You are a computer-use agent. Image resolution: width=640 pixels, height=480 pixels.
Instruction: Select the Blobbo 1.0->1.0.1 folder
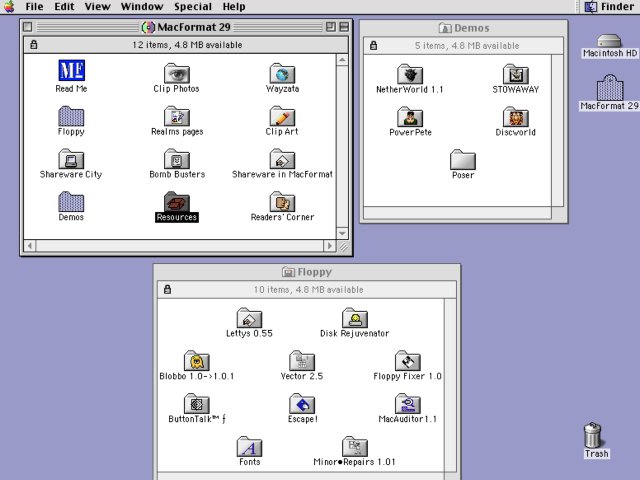click(x=196, y=361)
